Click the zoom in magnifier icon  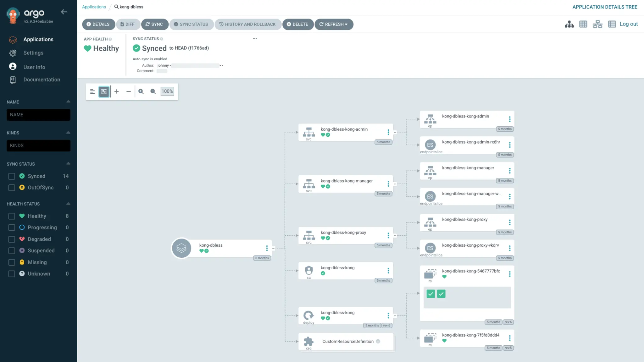tap(141, 91)
